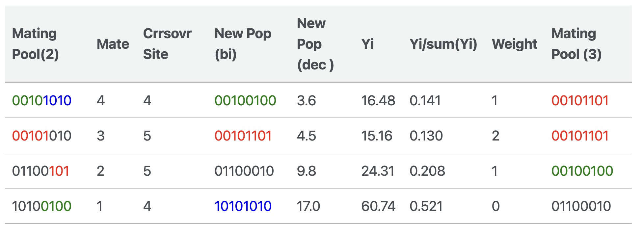Click the green 00100100 in Mating Pool (3)
Viewport: 644px width, 231px height.
coord(582,171)
